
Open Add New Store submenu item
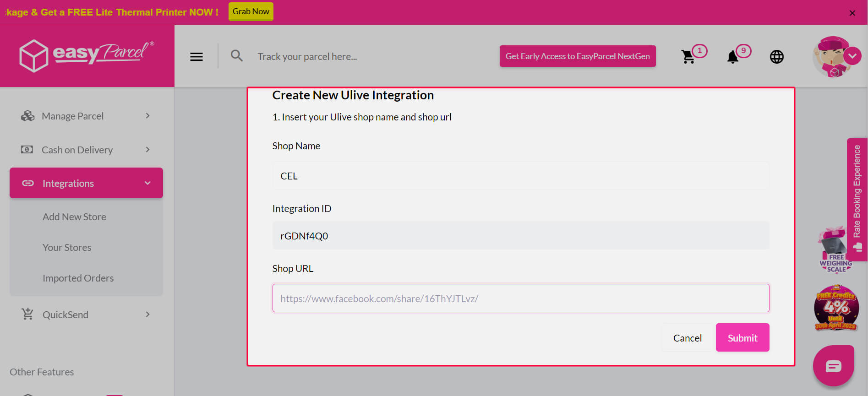74,217
